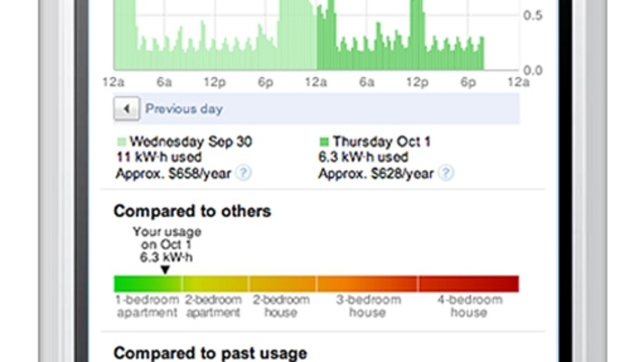Toggle Thursday Oct 1 series visibility

click(x=382, y=142)
